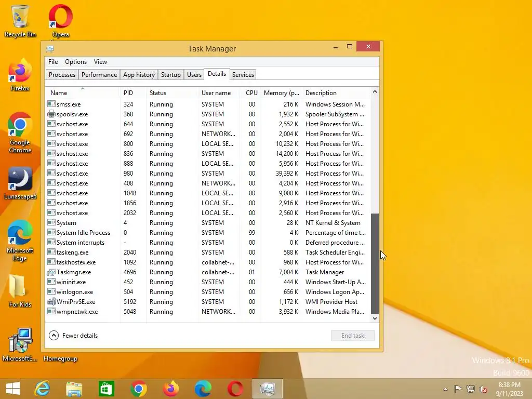
Task: Click the Task Manager taskbar button
Action: click(268, 389)
